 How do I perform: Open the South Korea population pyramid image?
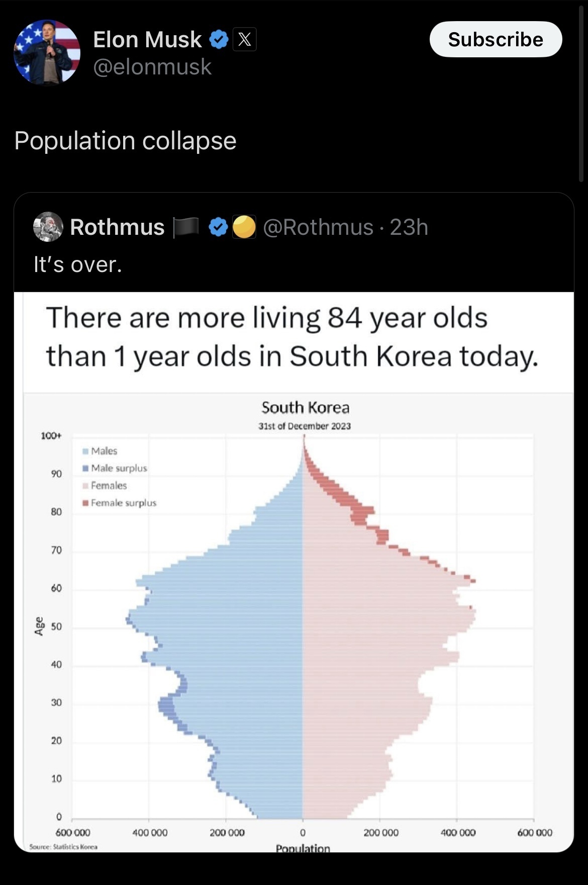click(x=294, y=572)
